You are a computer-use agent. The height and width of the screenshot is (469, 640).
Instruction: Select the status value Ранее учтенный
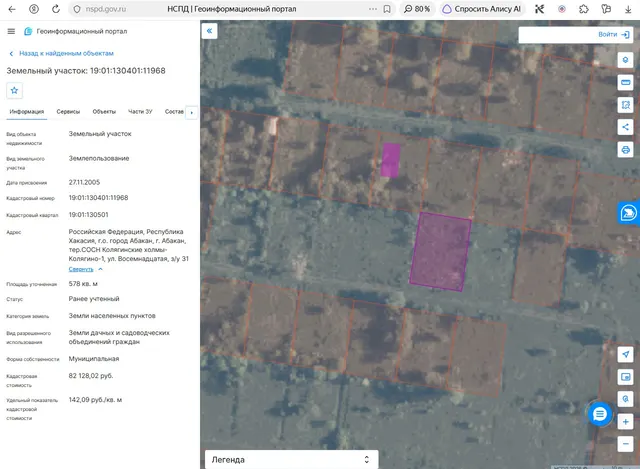point(94,299)
